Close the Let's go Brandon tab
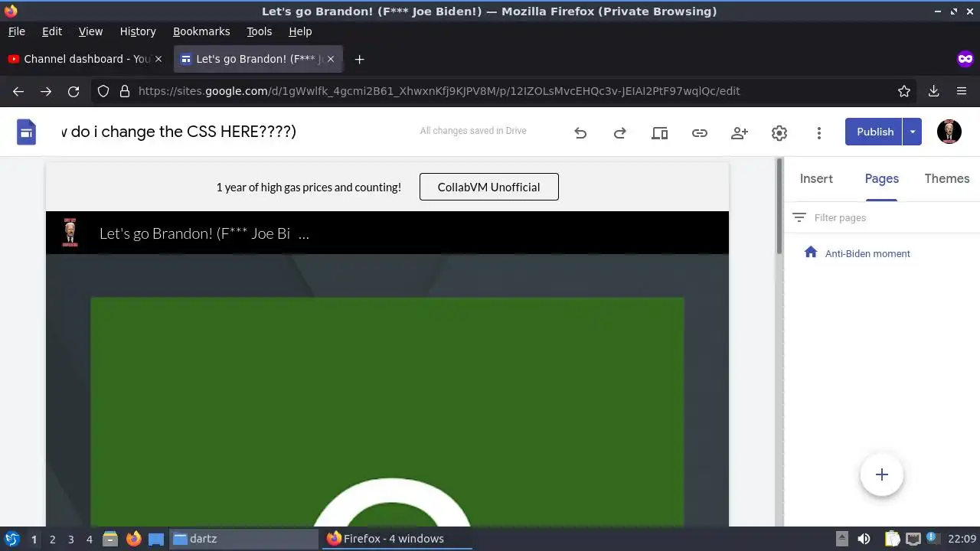The width and height of the screenshot is (980, 551). click(332, 59)
